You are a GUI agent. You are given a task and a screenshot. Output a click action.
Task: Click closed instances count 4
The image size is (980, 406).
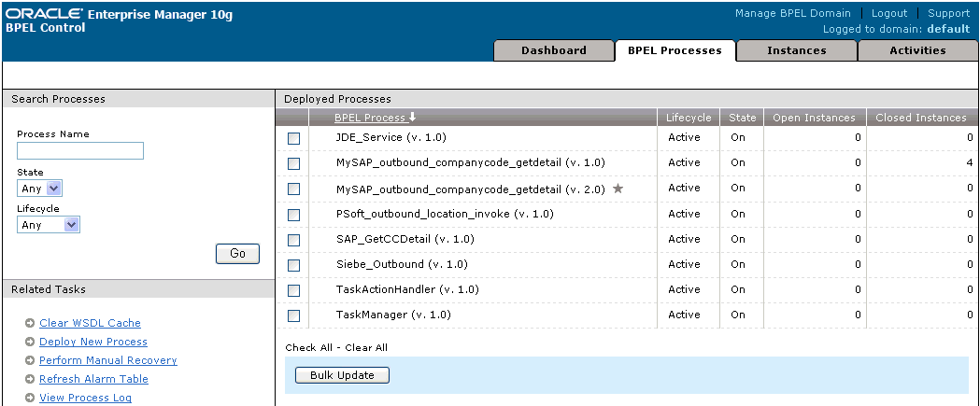tap(970, 162)
